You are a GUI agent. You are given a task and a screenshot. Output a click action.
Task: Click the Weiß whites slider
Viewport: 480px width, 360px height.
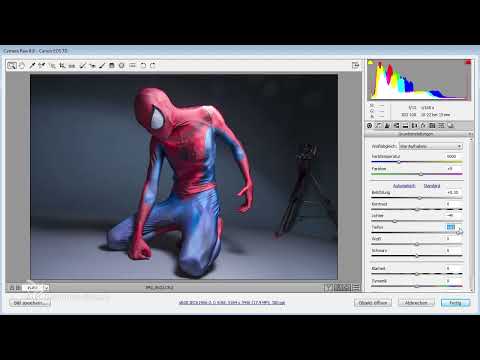417,244
